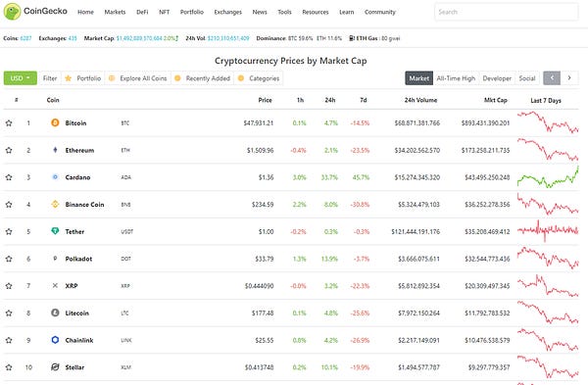
Task: Switch to the All-Time High tab
Action: click(x=456, y=78)
